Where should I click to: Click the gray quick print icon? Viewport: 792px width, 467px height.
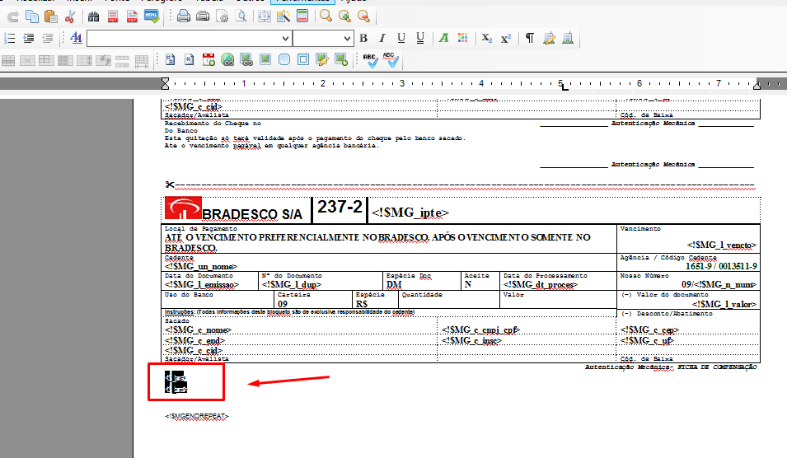203,17
